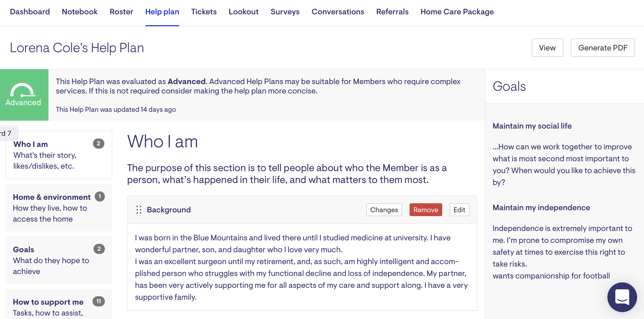Open the Maintain my independence goal
The image size is (644, 319).
[541, 207]
